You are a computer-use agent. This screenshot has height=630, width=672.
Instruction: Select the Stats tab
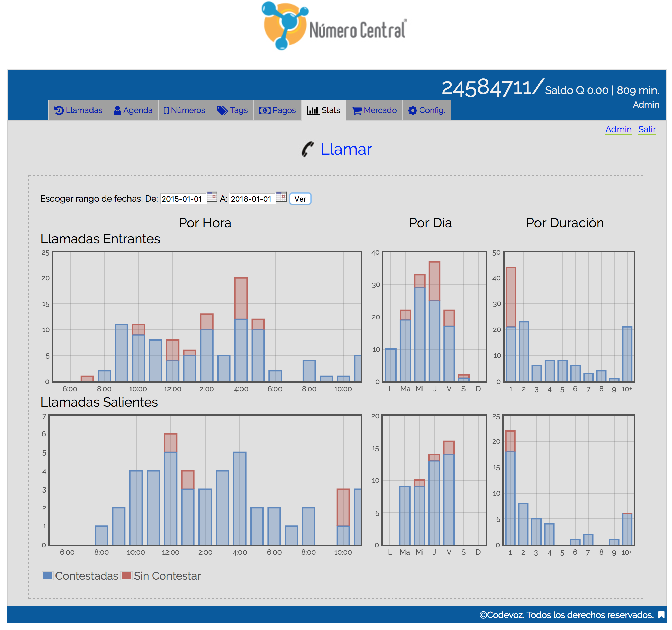point(324,111)
